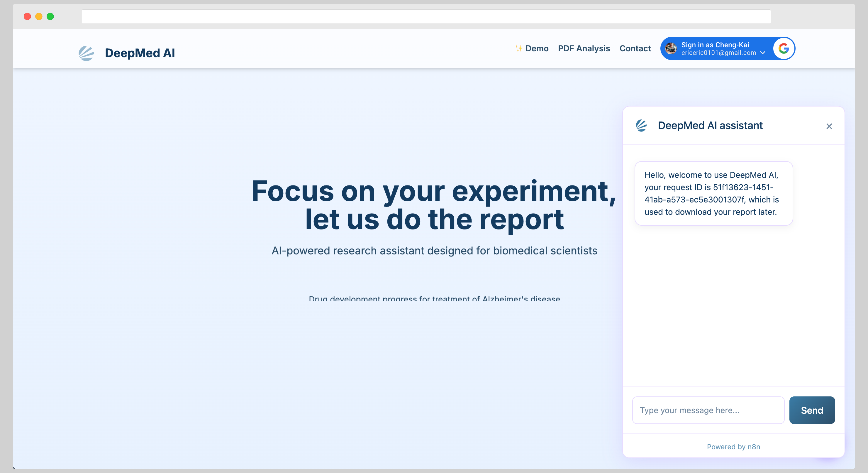Click the Powered by n8n link
Viewport: 868px width, 473px height.
coord(733,446)
